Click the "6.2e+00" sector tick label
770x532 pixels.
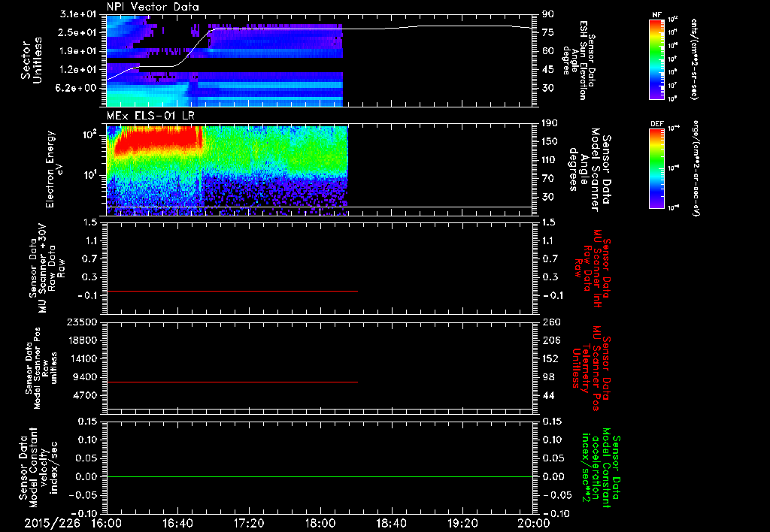77,88
